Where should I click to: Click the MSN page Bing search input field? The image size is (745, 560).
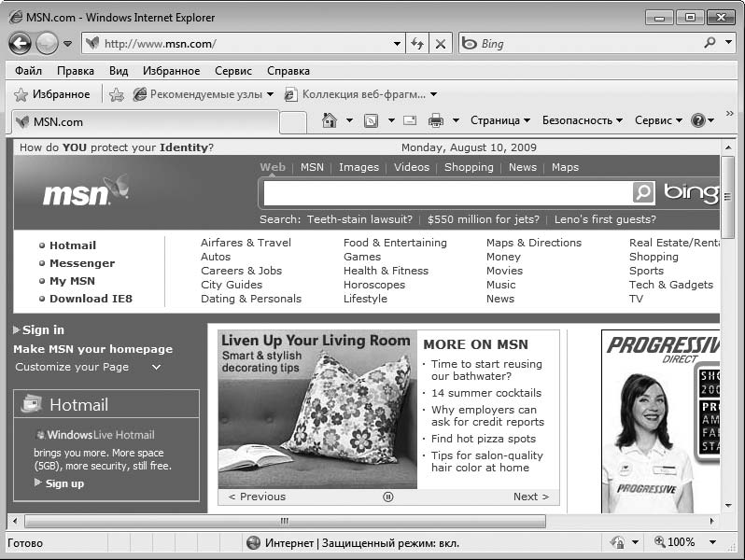[x=447, y=193]
